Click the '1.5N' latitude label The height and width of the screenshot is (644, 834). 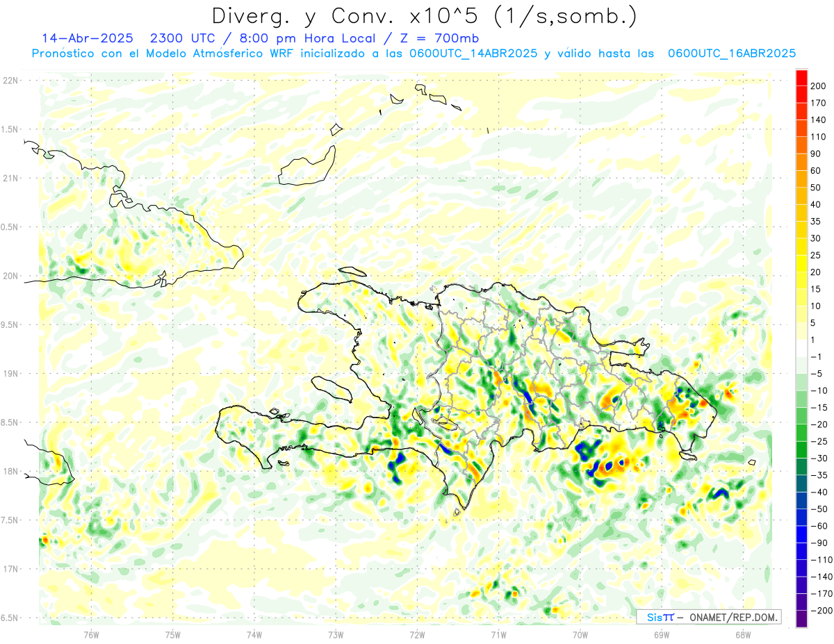pyautogui.click(x=10, y=129)
